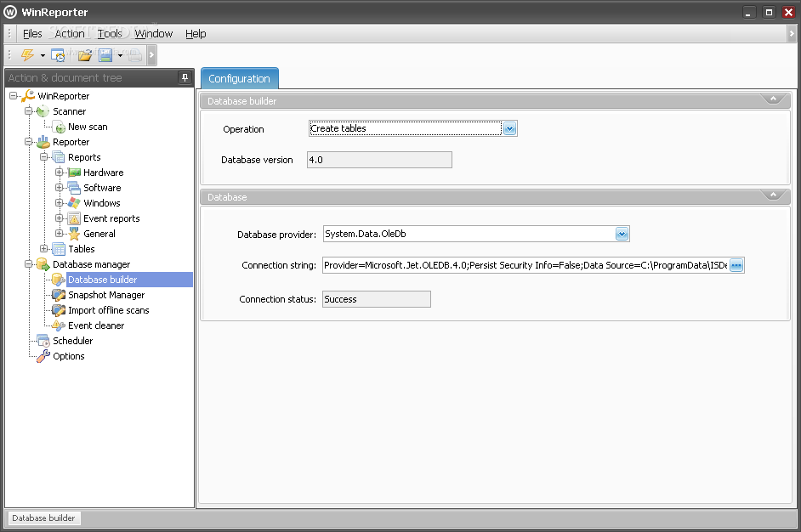This screenshot has width=801, height=532.
Task: Click the Import offline scans icon
Action: (59, 310)
